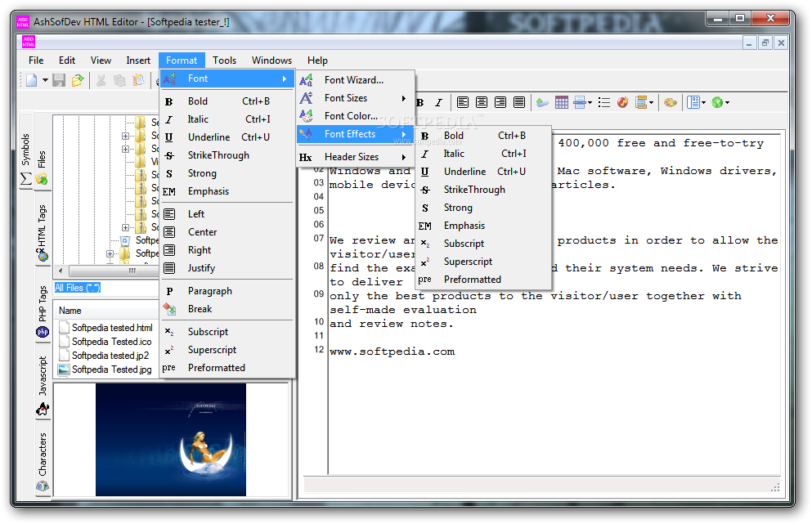Align text right using toolbar icon
This screenshot has height=524, width=812.
tap(500, 102)
